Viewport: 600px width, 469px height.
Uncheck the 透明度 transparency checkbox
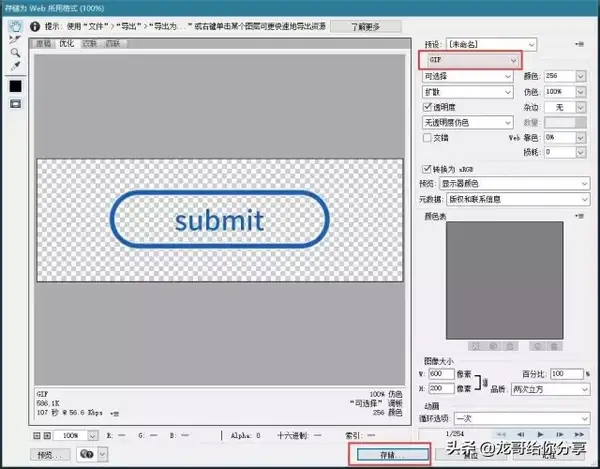(x=428, y=107)
